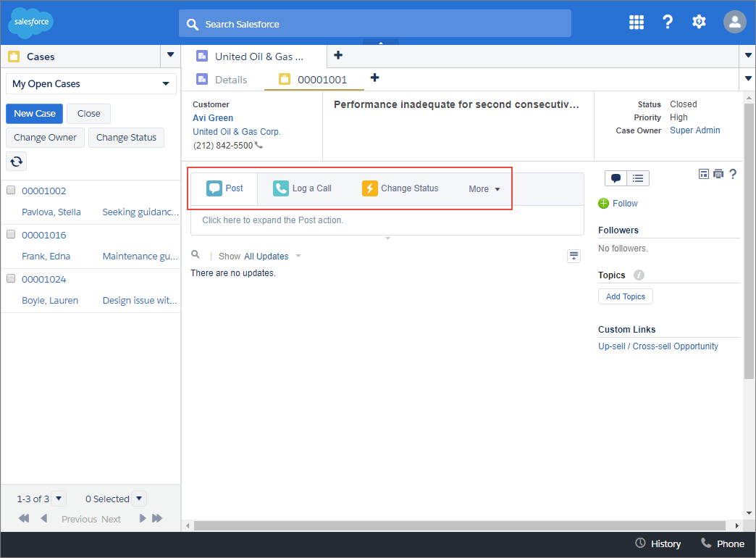The image size is (756, 558).
Task: Switch to the United Oil & Gas primary tab
Action: click(253, 57)
